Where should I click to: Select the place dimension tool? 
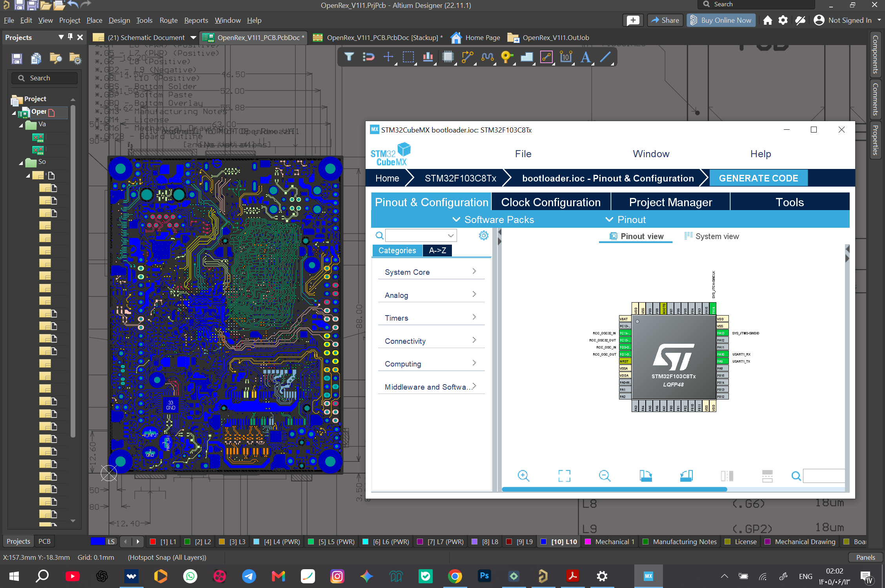(x=566, y=57)
